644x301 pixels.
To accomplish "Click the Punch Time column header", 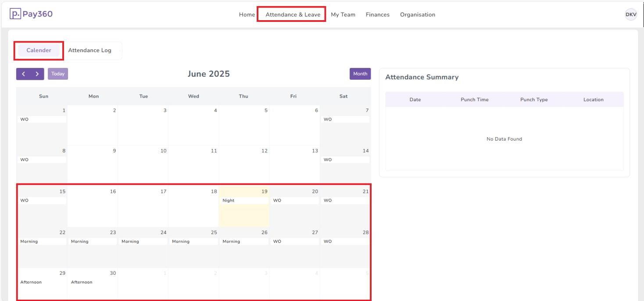I will point(474,99).
